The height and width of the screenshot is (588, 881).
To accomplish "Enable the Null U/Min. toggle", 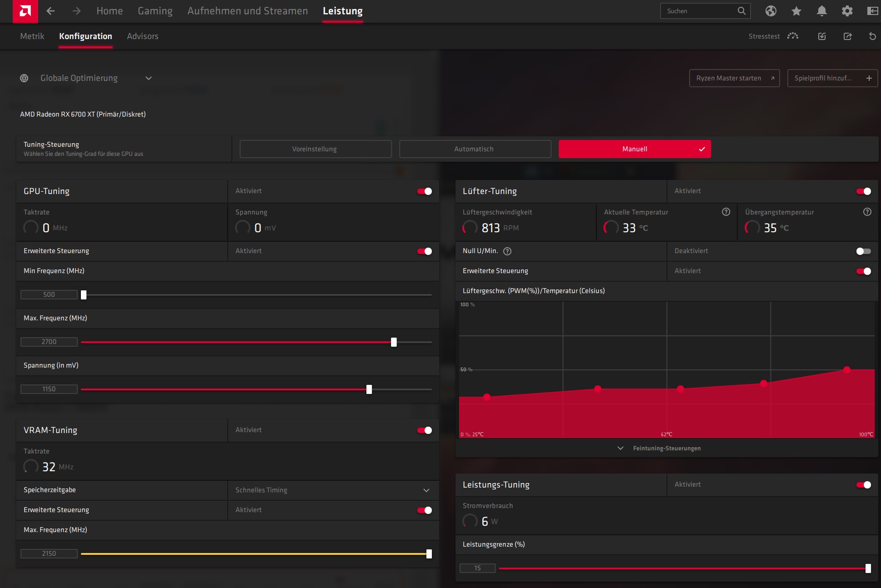I will pos(863,251).
